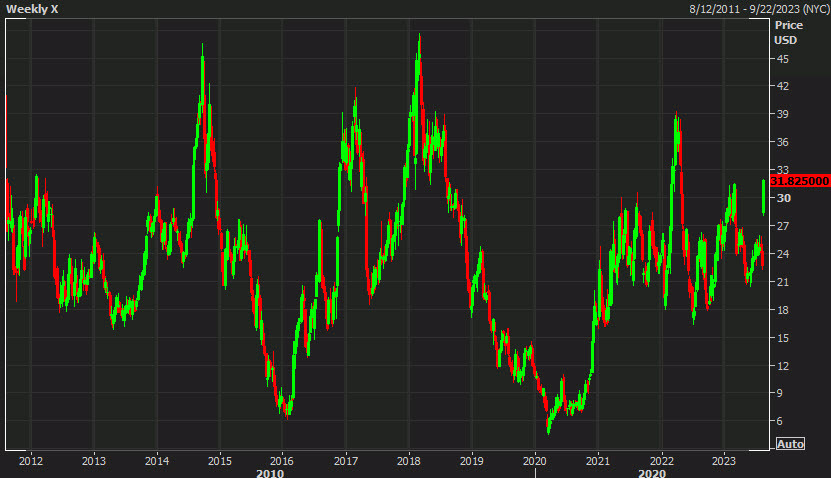Click the 42 price axis value
The width and height of the screenshot is (831, 478).
783,86
